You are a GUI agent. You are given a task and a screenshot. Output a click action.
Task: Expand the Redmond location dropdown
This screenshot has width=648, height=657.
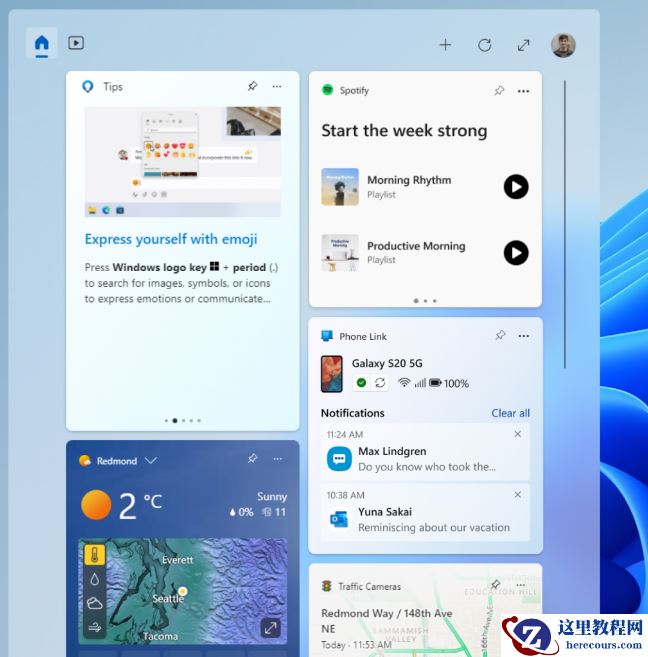tap(151, 460)
